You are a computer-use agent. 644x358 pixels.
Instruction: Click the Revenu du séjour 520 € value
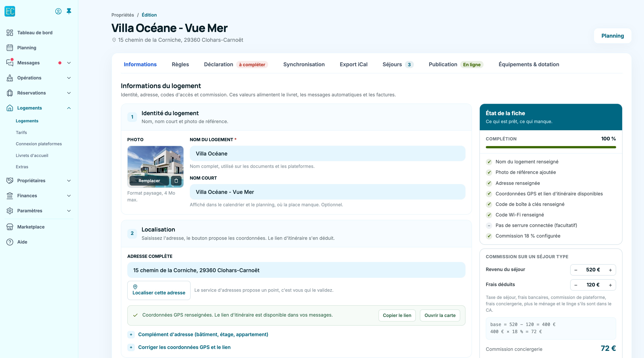[x=593, y=270]
